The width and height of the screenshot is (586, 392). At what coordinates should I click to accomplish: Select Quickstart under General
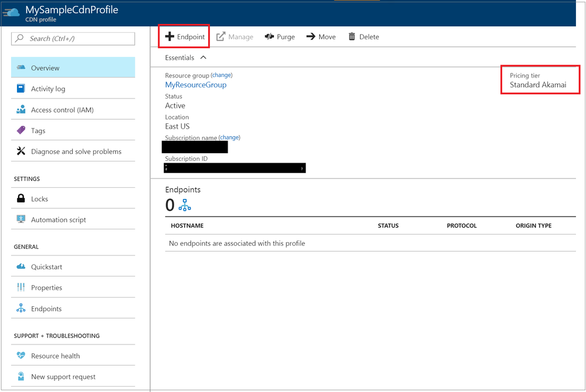73,266
